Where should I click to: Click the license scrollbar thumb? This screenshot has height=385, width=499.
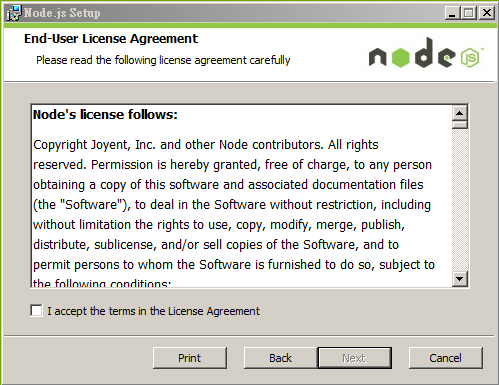pyautogui.click(x=460, y=125)
